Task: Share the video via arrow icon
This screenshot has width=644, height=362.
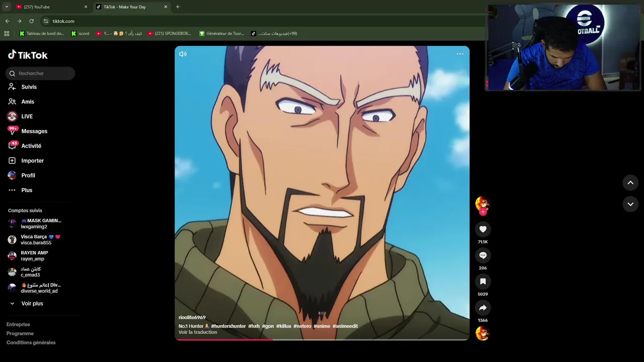Action: pos(482,308)
